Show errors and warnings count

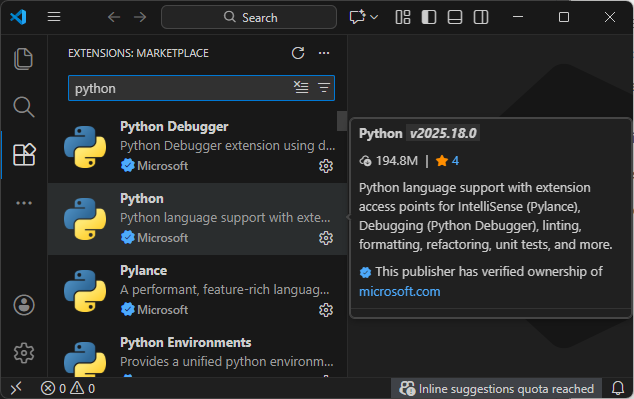click(x=68, y=388)
